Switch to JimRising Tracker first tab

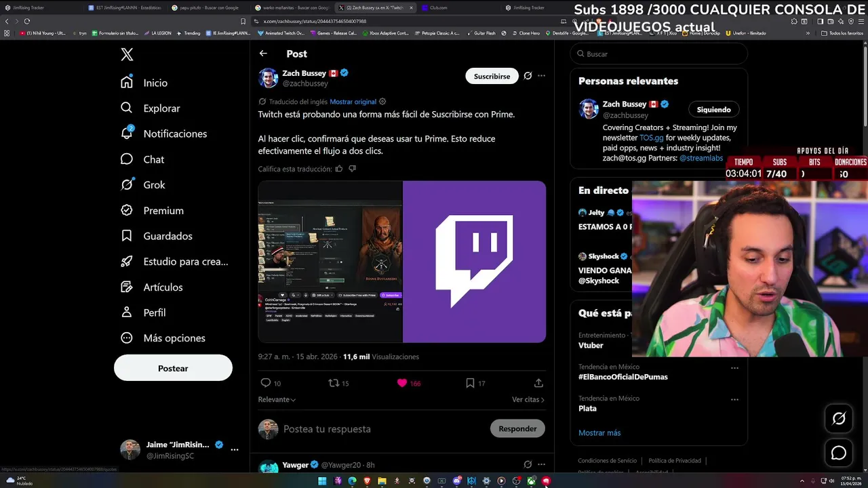point(41,7)
